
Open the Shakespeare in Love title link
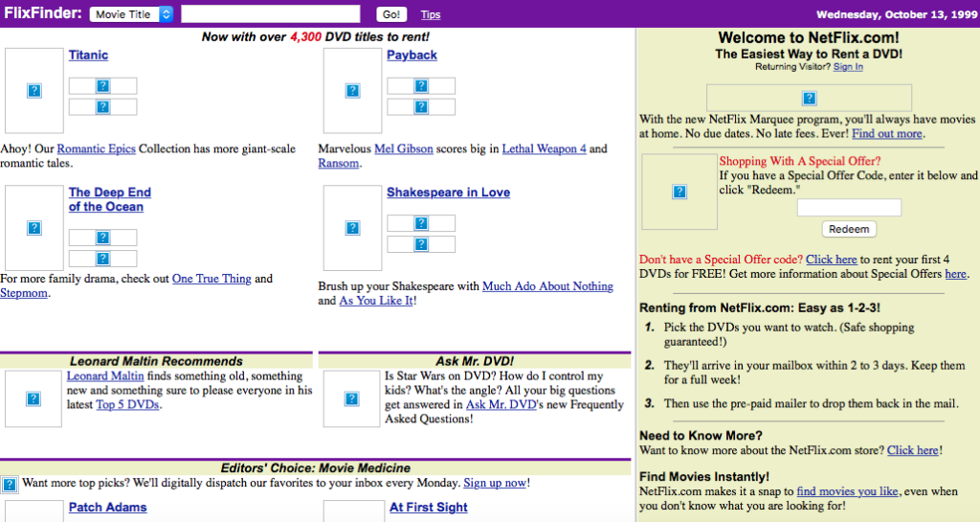click(x=448, y=193)
